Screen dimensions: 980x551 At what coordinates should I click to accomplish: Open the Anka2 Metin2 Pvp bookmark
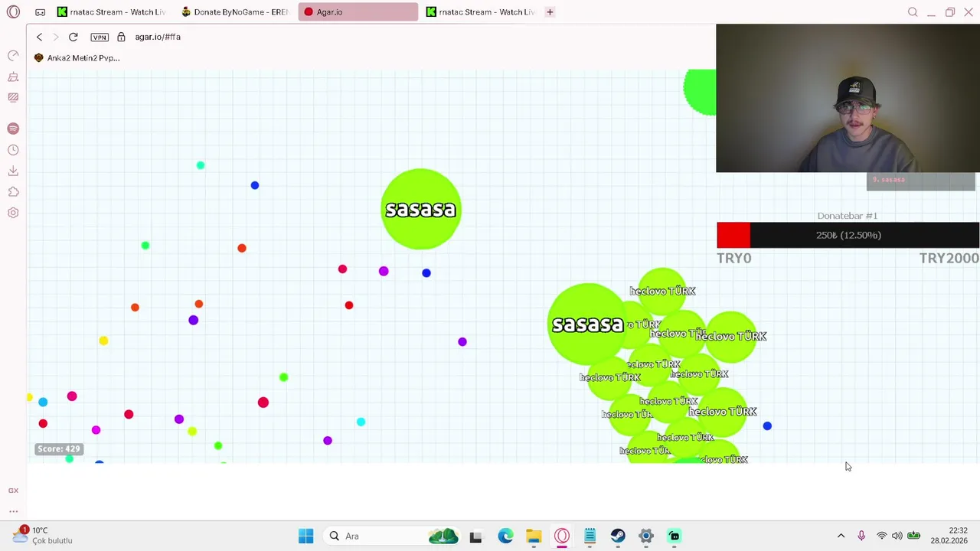pyautogui.click(x=77, y=58)
